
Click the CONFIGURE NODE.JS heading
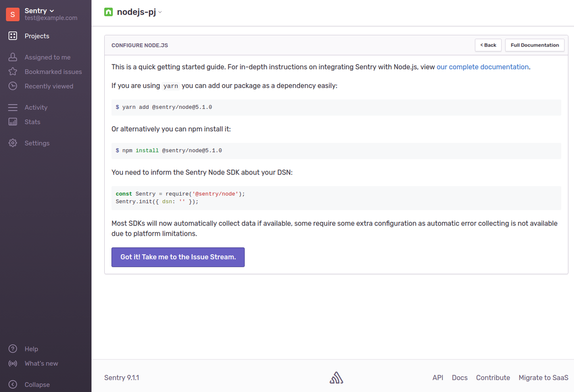(140, 45)
